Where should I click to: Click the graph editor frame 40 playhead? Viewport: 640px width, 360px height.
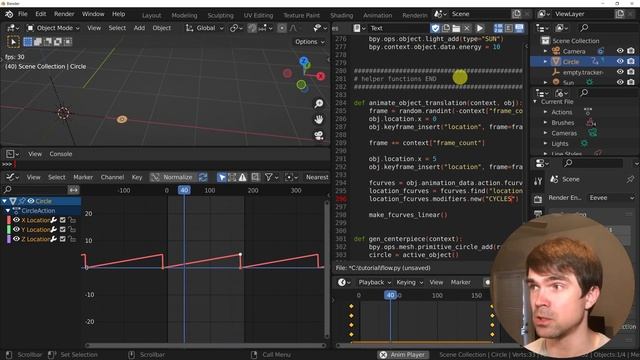pos(184,190)
